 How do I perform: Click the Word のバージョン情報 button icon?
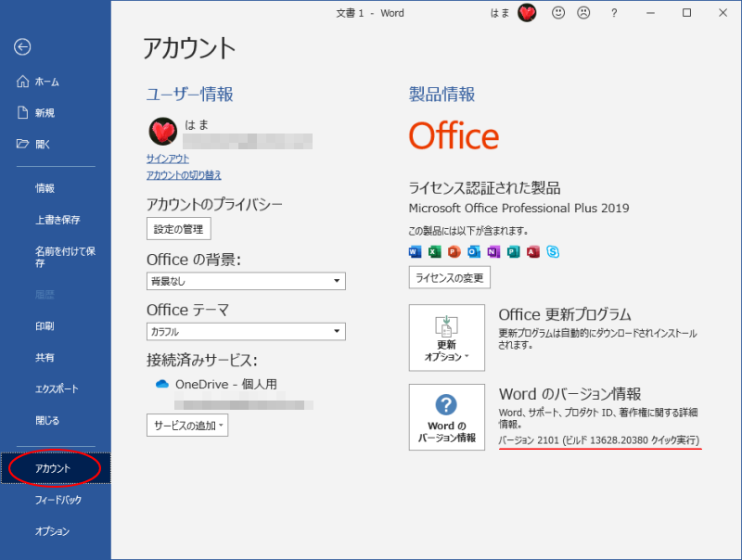coord(446,417)
